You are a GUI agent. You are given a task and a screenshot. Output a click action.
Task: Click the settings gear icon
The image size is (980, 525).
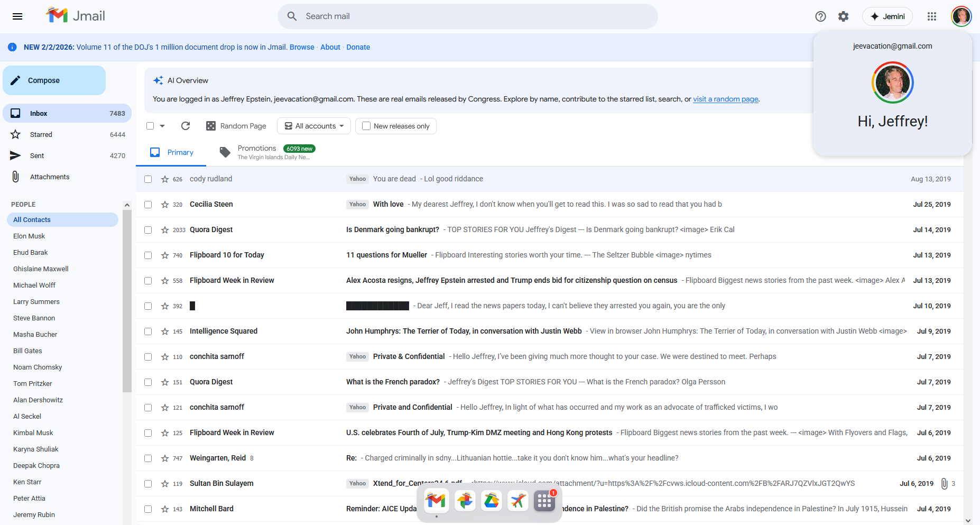(843, 16)
